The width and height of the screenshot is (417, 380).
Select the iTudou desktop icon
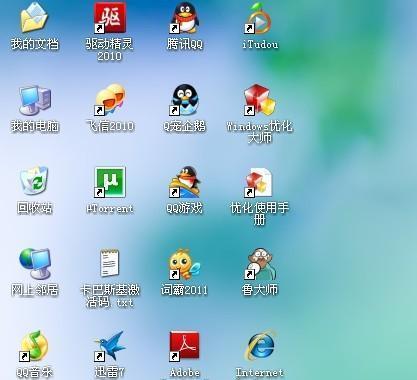[x=259, y=18]
